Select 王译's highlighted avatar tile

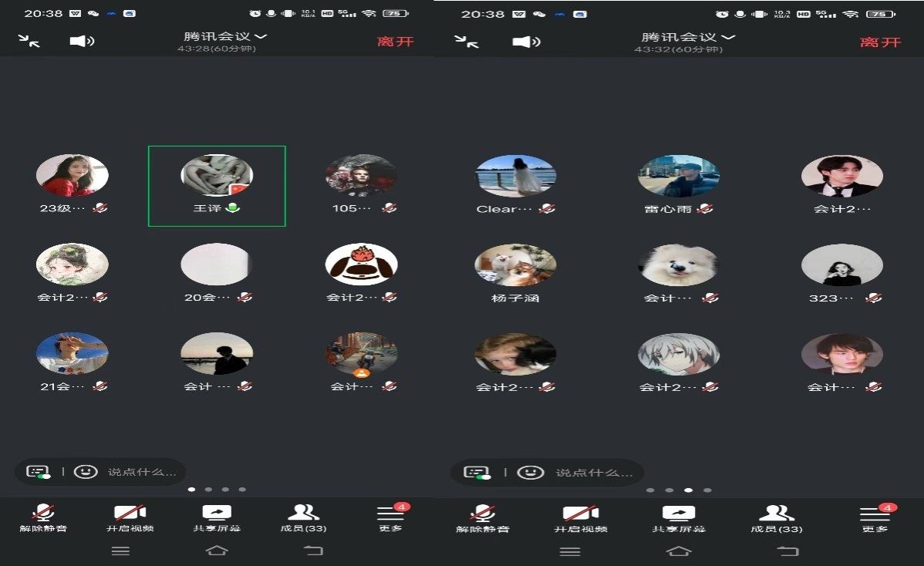217,185
